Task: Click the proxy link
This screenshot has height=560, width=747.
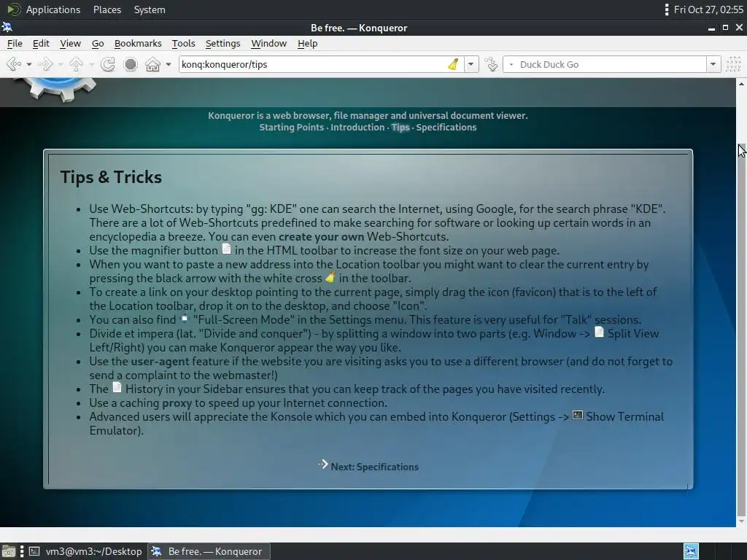Action: tap(177, 402)
